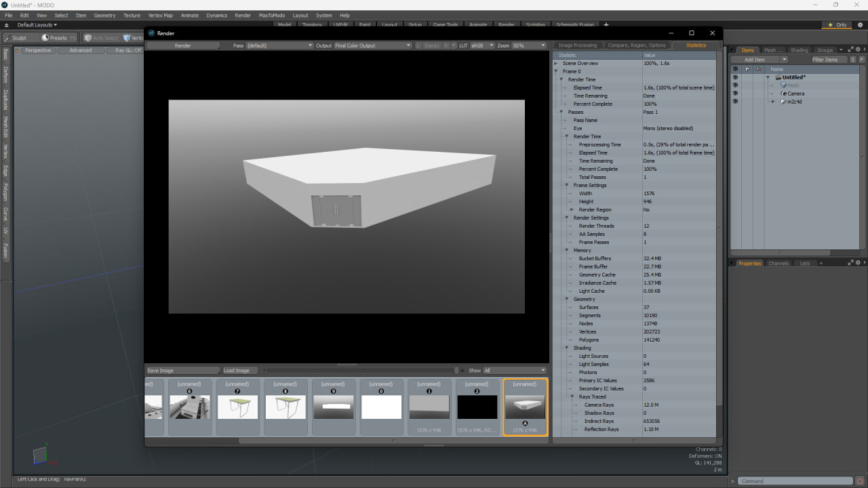Toggle visibility eye for Untitled scene
Viewport: 868px width, 488px height.
(x=735, y=77)
